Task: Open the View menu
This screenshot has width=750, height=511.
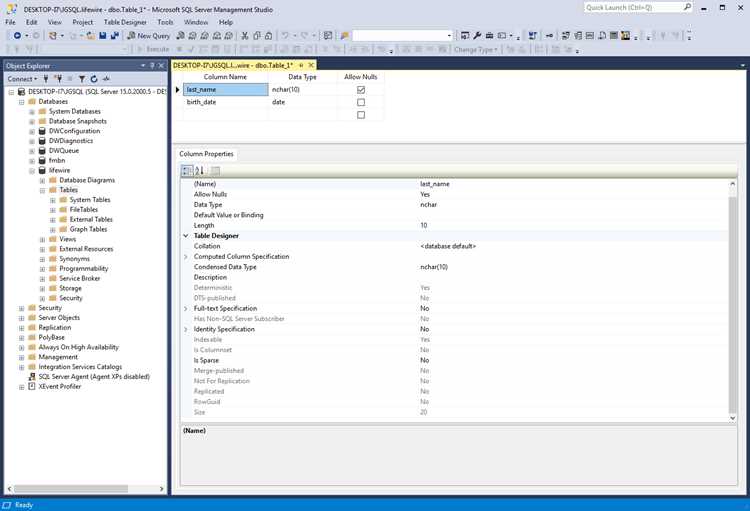Action: click(x=55, y=22)
